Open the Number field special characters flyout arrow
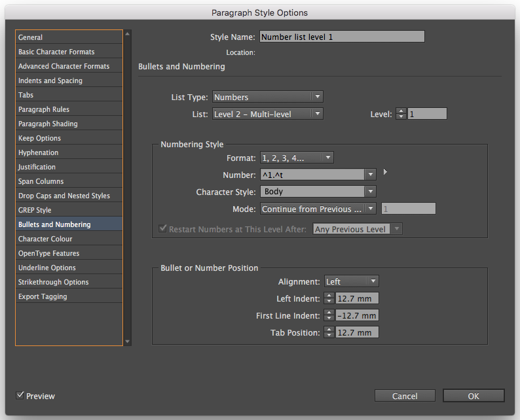The width and height of the screenshot is (520, 420). [385, 173]
